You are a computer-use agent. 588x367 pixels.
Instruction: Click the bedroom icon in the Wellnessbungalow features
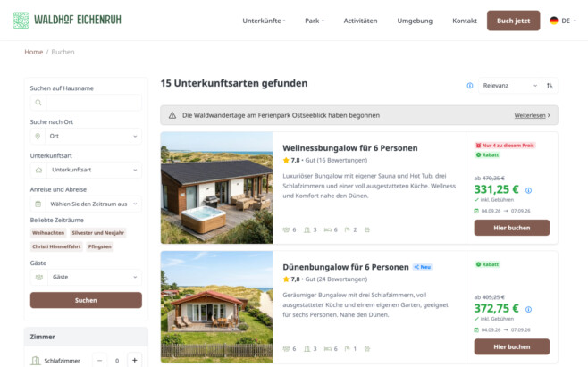coord(307,229)
